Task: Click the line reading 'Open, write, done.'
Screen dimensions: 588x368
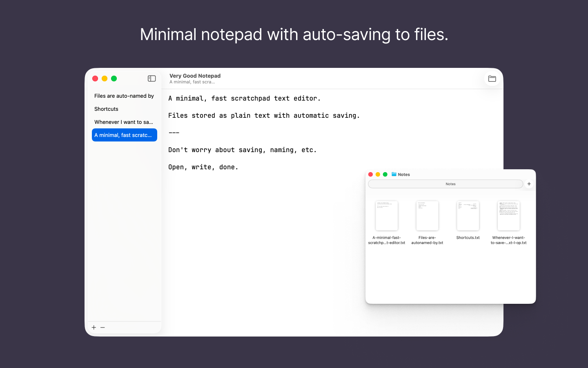Action: [203, 167]
